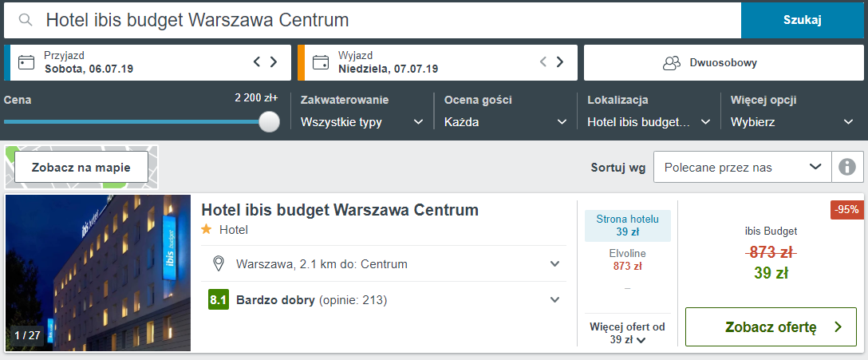
Task: Click the check-in calendar icon
Action: coord(27,62)
